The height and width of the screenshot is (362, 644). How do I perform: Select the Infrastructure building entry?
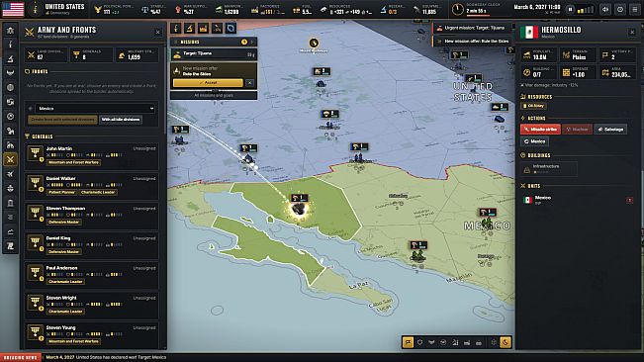[549, 169]
